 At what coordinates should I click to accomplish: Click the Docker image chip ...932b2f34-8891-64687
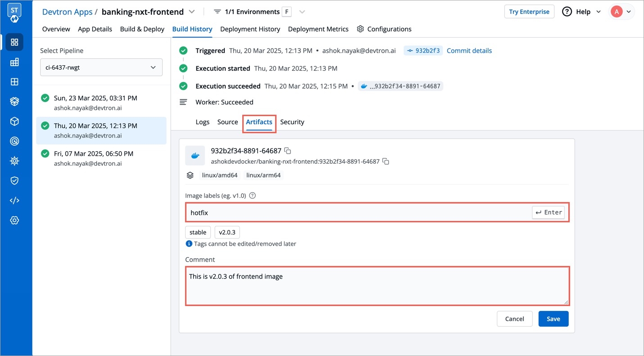point(400,86)
